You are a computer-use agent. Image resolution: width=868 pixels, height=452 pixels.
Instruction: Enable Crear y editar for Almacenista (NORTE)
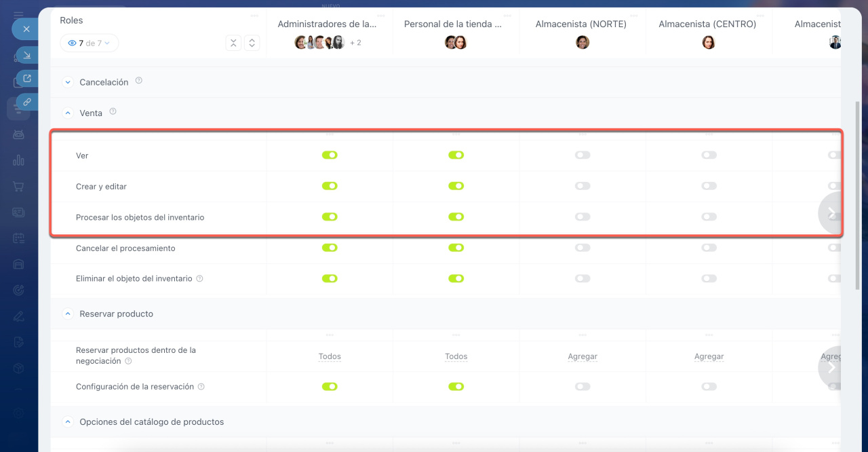click(x=583, y=186)
